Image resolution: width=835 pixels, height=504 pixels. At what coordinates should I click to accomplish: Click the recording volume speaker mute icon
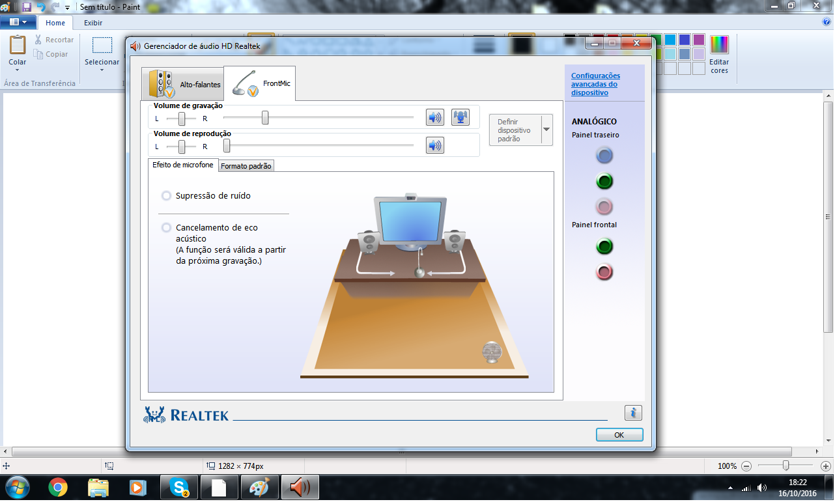[x=435, y=117]
